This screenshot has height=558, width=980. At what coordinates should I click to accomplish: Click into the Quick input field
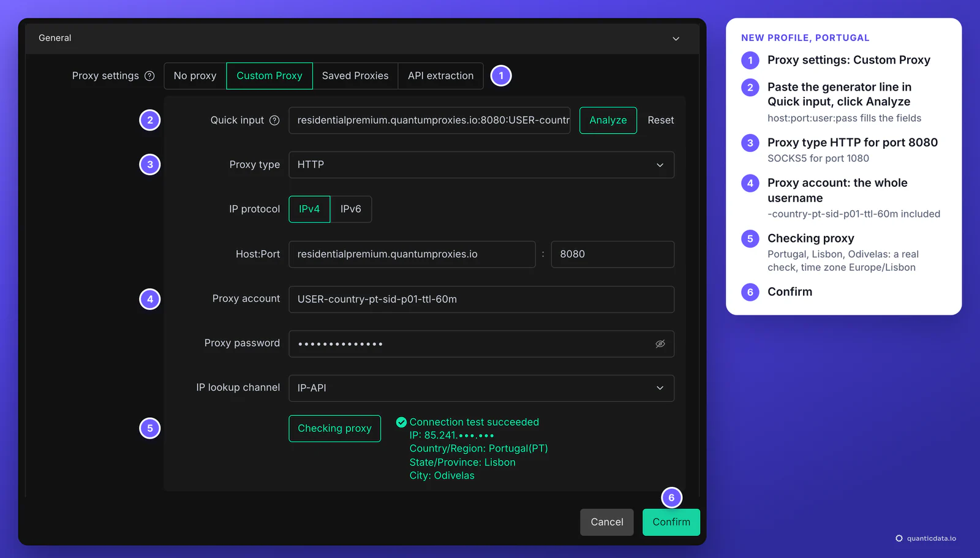tap(429, 121)
